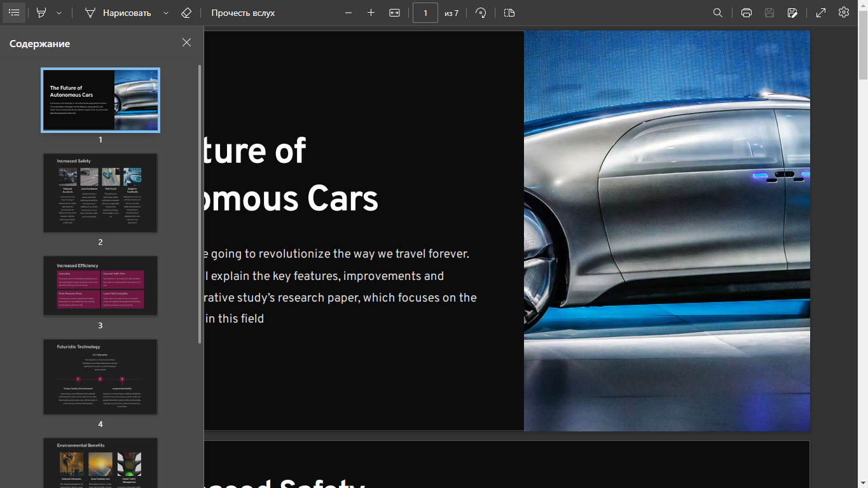The image size is (868, 488).
Task: Open the draw tool options dropdown arrow
Action: tap(166, 13)
